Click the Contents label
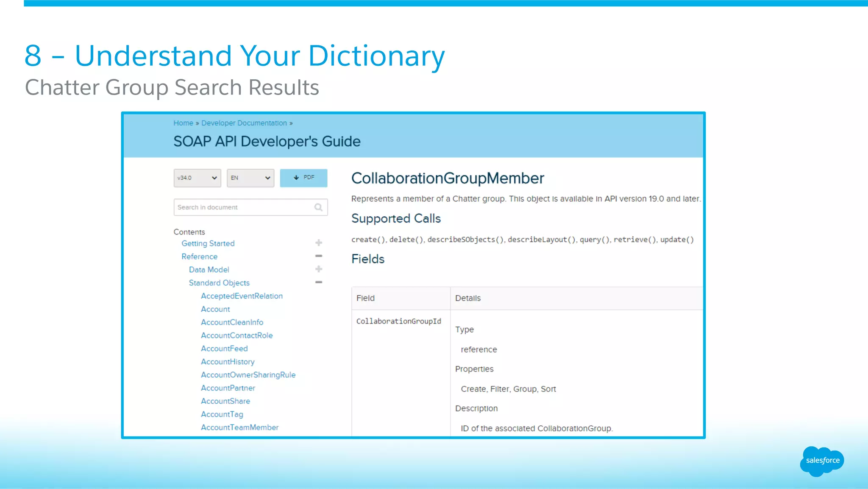 click(x=189, y=232)
